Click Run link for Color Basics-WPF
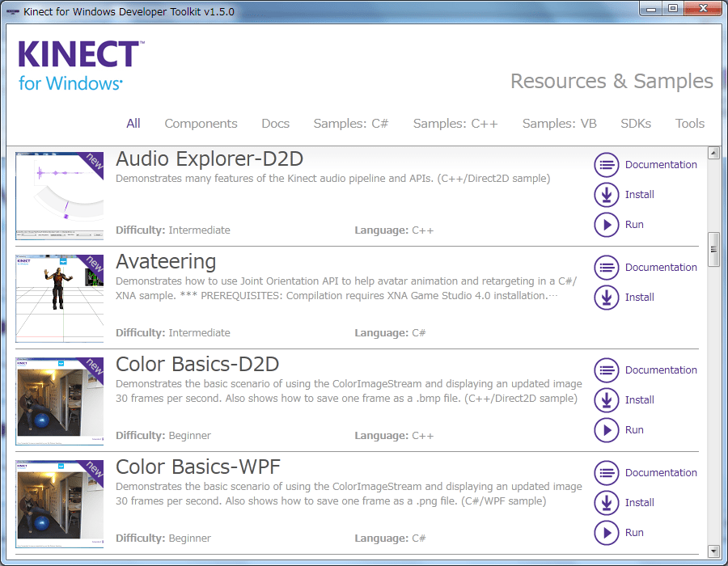728x566 pixels. pos(634,532)
